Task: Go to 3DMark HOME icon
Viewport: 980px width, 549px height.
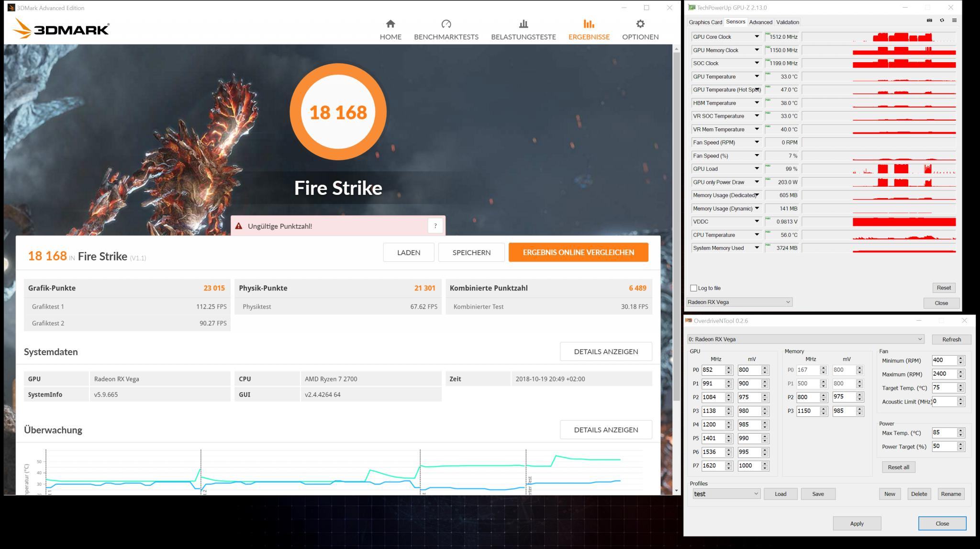Action: [x=390, y=24]
